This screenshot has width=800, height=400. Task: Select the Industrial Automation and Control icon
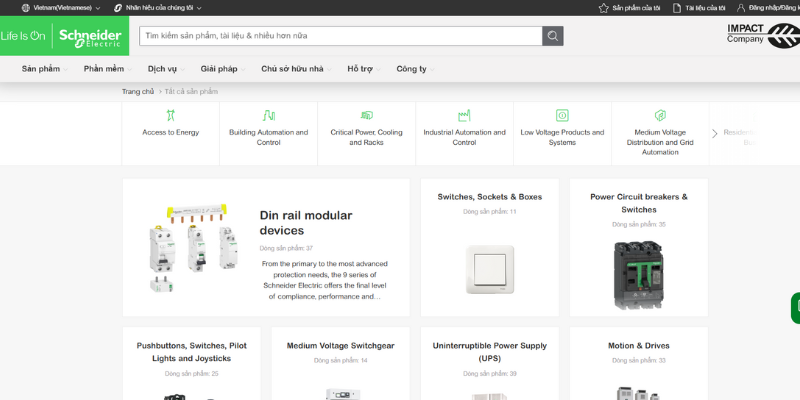(x=464, y=115)
